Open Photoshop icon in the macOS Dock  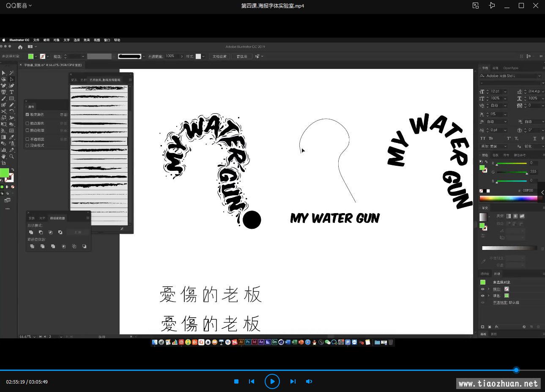pyautogui.click(x=248, y=342)
